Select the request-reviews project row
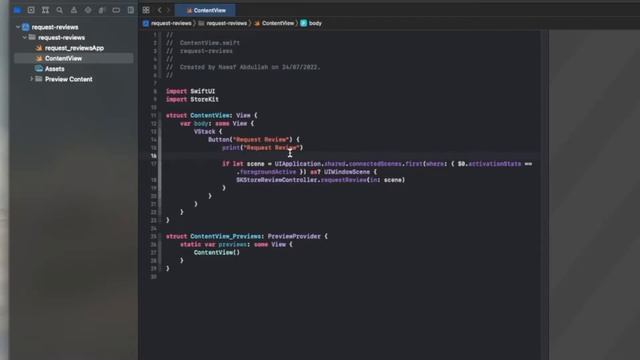This screenshot has width=640, height=360. (x=73, y=27)
